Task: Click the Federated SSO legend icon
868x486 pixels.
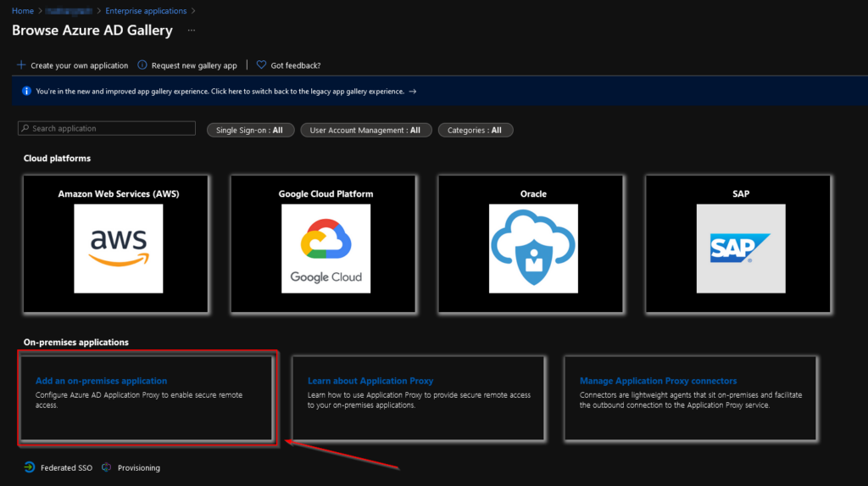Action: [x=30, y=467]
